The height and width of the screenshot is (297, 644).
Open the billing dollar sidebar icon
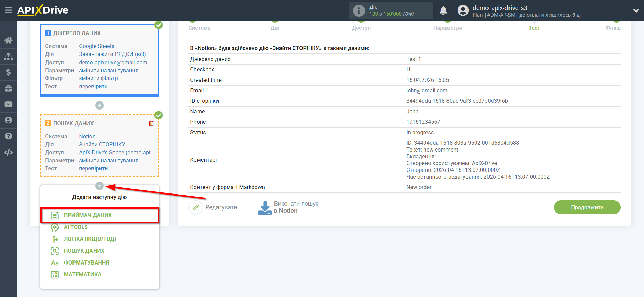(x=8, y=72)
